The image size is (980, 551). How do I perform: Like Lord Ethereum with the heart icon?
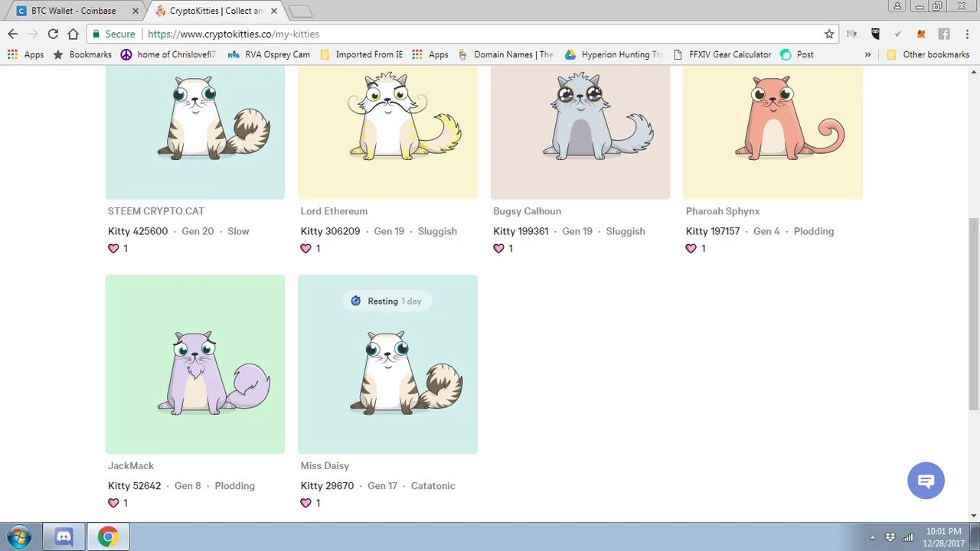click(306, 248)
